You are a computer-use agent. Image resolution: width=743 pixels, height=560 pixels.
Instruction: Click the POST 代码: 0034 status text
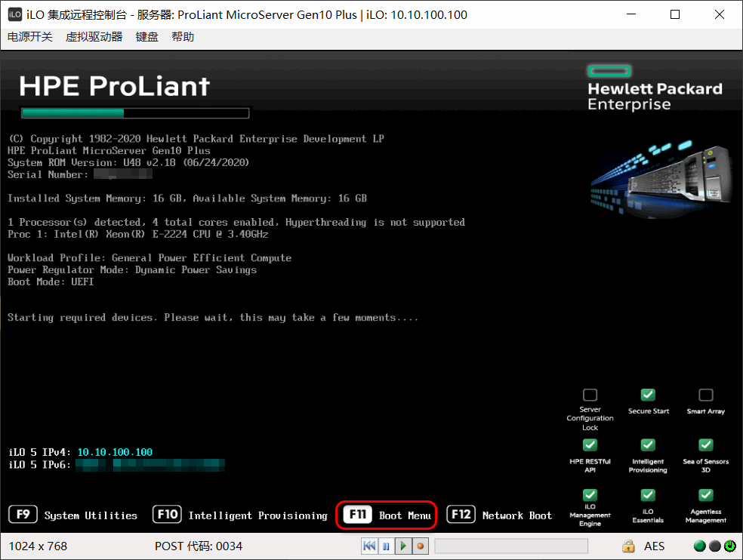(x=199, y=546)
